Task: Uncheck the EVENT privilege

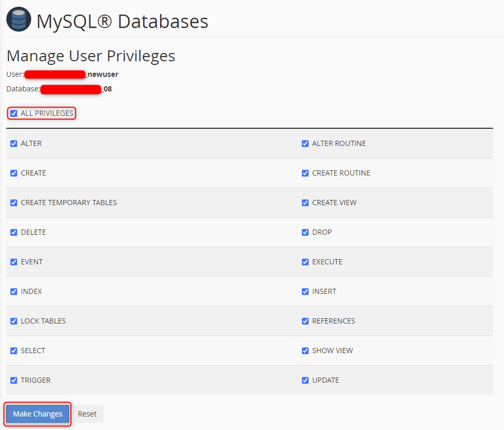Action: (14, 262)
